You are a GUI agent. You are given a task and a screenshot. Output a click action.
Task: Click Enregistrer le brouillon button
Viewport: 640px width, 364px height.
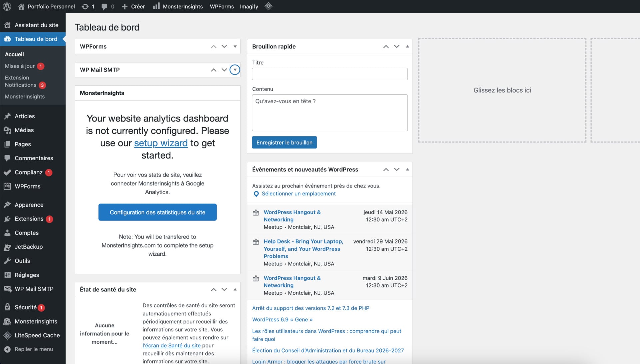click(x=284, y=143)
